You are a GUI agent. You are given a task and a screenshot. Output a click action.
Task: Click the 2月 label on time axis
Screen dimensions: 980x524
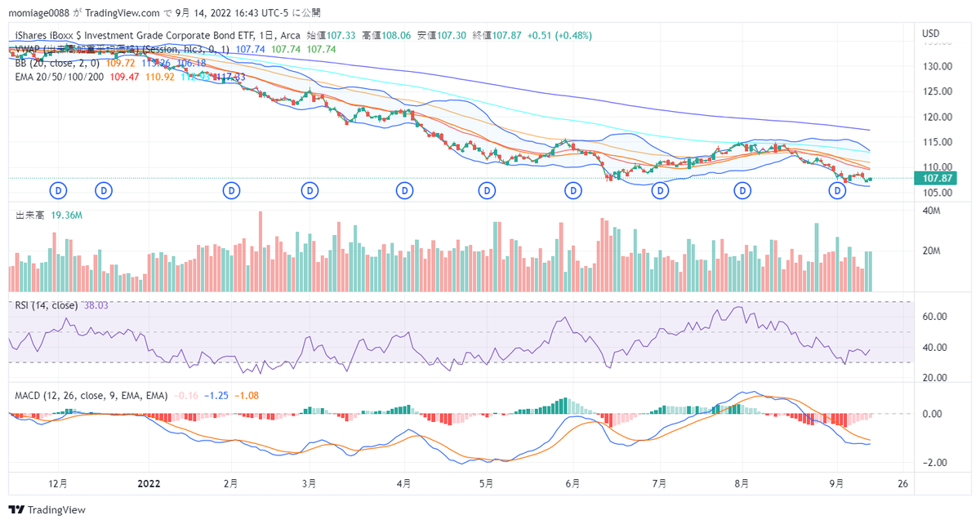coord(231,484)
